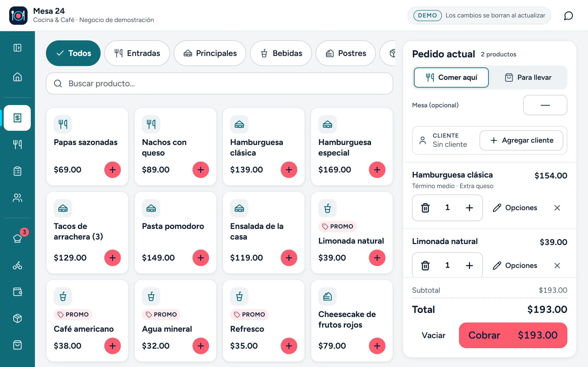Filter products by Postres category
This screenshot has width=588, height=367.
(345, 53)
